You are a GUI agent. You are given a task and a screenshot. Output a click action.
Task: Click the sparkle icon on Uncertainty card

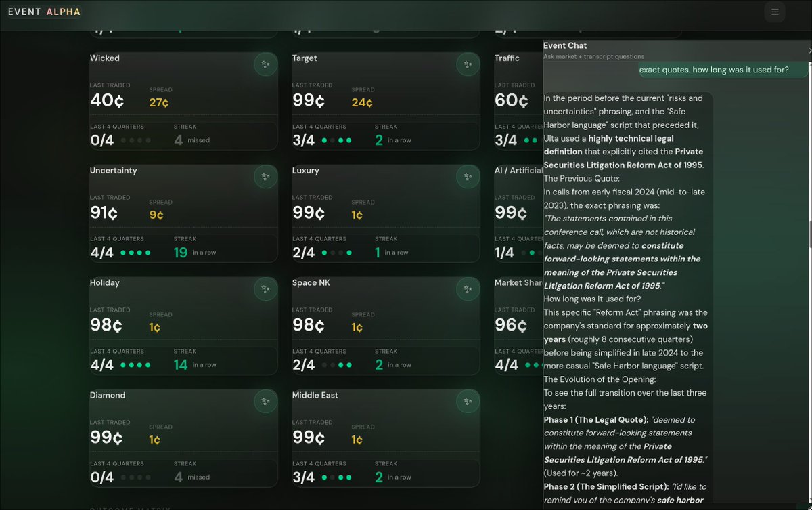point(265,177)
